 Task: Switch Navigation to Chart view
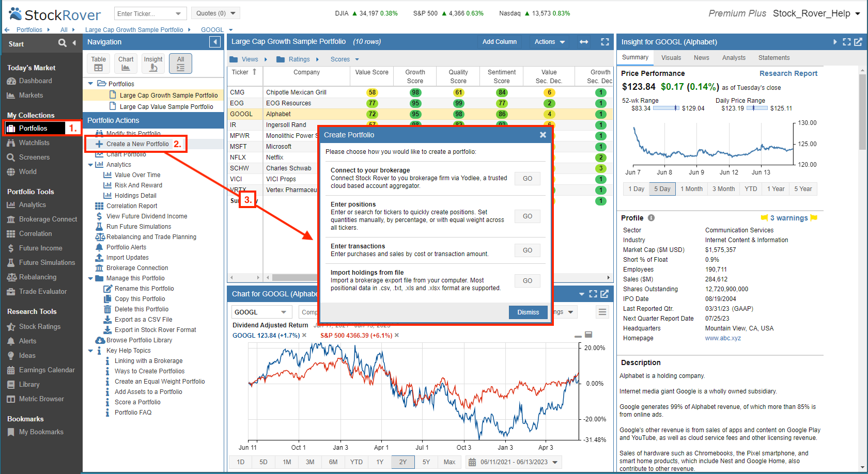(126, 64)
